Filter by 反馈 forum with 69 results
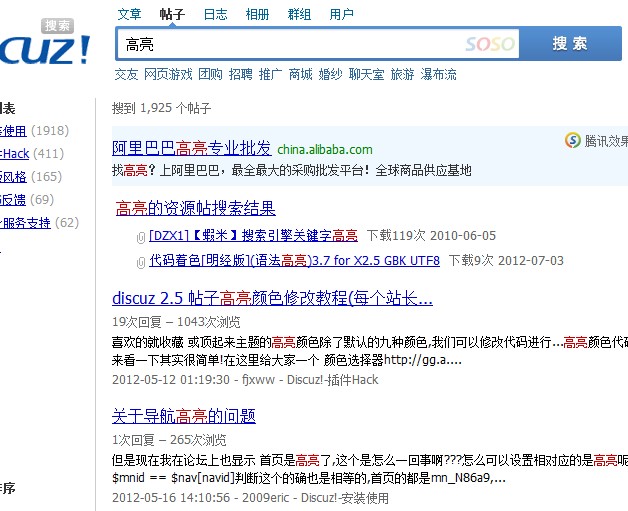 pyautogui.click(x=13, y=199)
